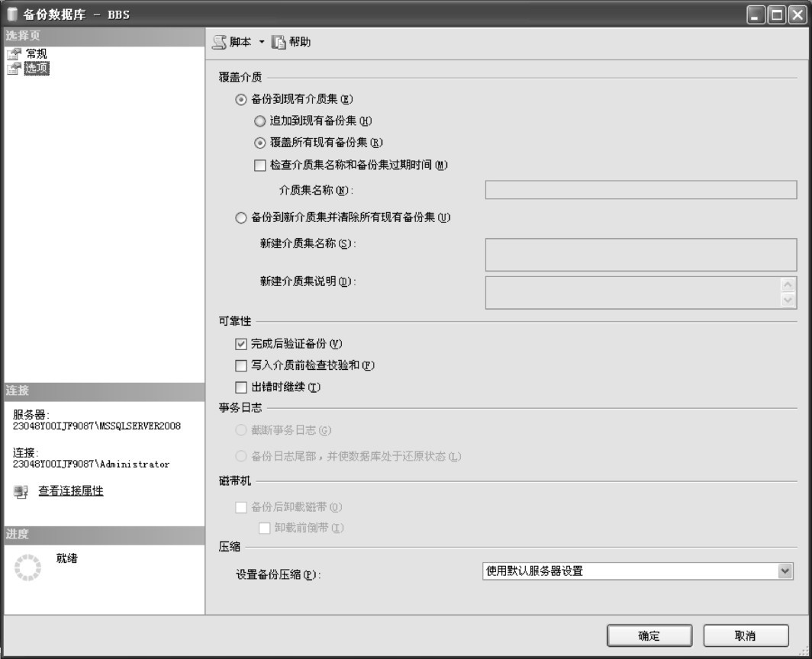Click the database icon in title bar
Screen dimensions: 812x659
pyautogui.click(x=12, y=14)
